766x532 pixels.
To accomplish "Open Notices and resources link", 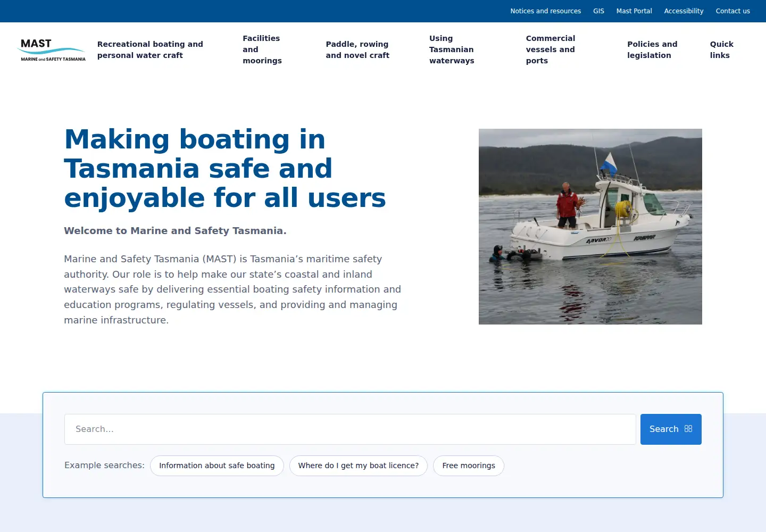I will pos(545,11).
